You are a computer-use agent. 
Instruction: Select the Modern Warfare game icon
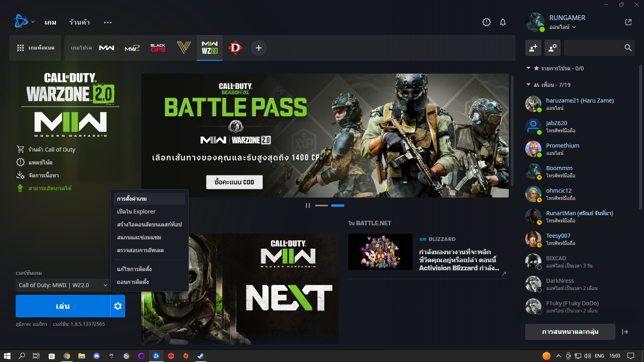coord(107,48)
